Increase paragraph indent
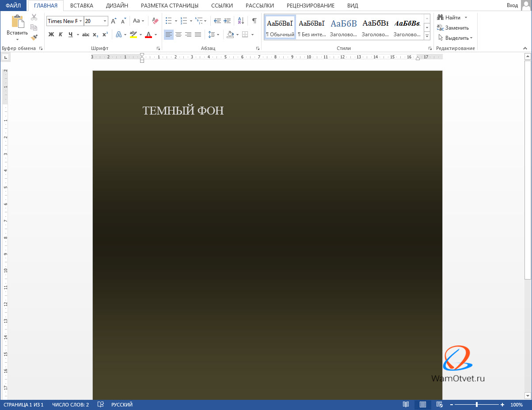 [227, 21]
